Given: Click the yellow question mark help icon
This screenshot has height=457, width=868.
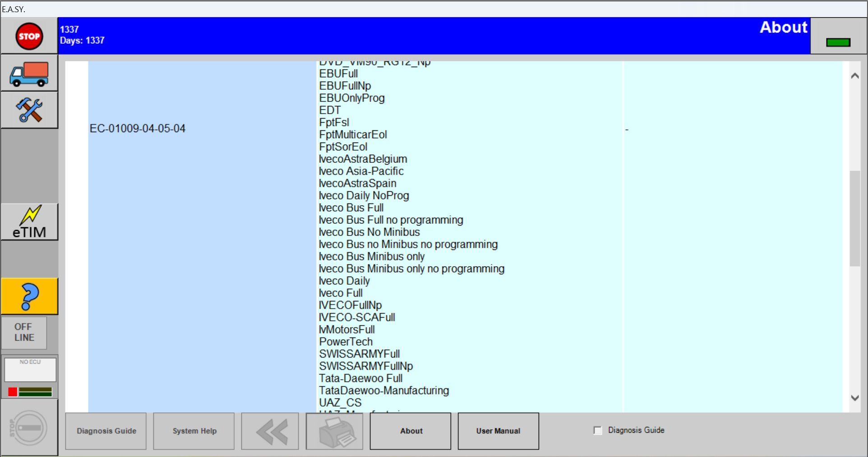Looking at the screenshot, I should point(29,296).
